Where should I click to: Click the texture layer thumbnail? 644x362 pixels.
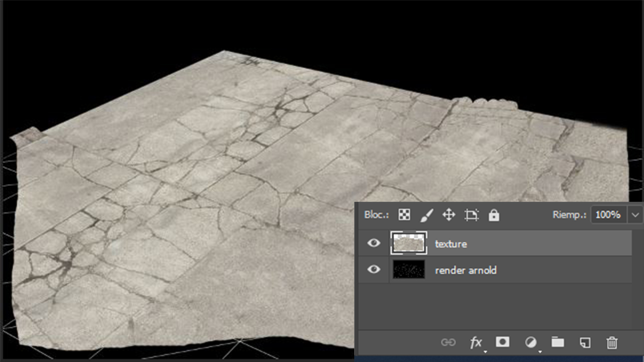coord(409,244)
